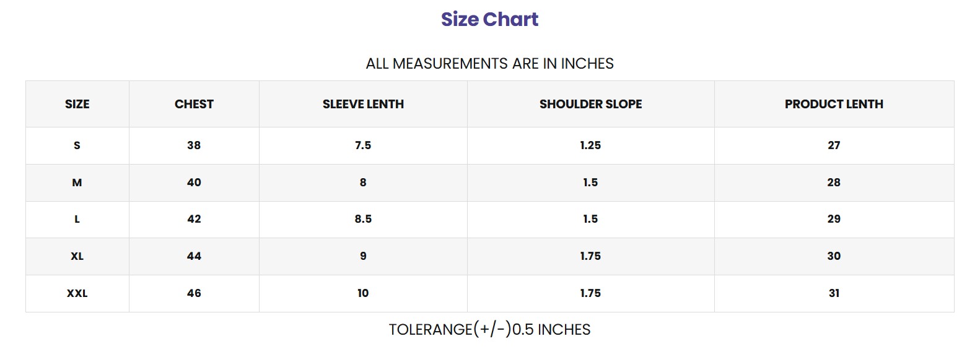Click the tolerance note below the table
980x357 pixels.
tap(489, 329)
